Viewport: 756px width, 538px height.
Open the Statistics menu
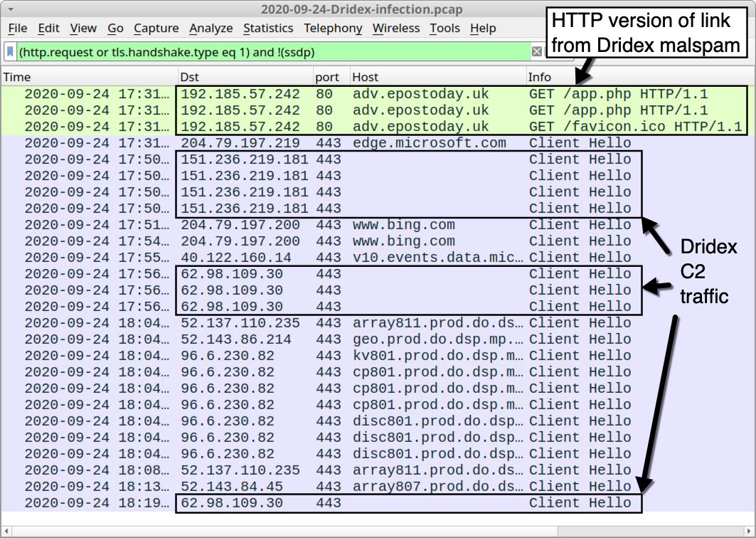pyautogui.click(x=267, y=28)
